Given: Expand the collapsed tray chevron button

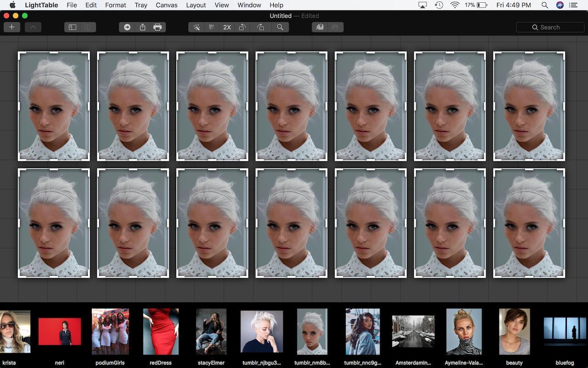Looking at the screenshot, I should 33,27.
